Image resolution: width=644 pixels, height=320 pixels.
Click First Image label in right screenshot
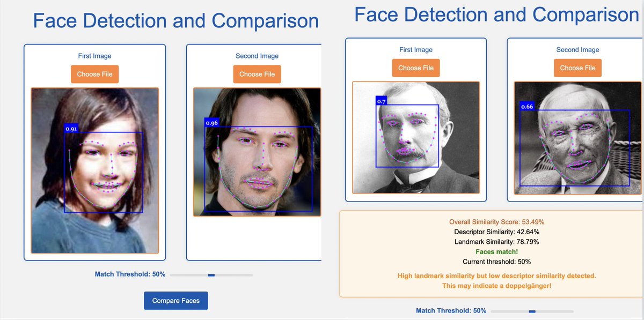pos(416,49)
